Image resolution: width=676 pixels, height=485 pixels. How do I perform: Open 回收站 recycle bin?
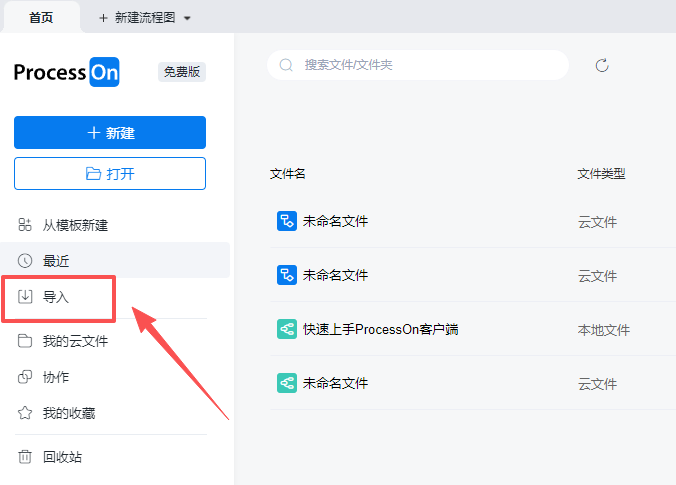click(x=62, y=457)
